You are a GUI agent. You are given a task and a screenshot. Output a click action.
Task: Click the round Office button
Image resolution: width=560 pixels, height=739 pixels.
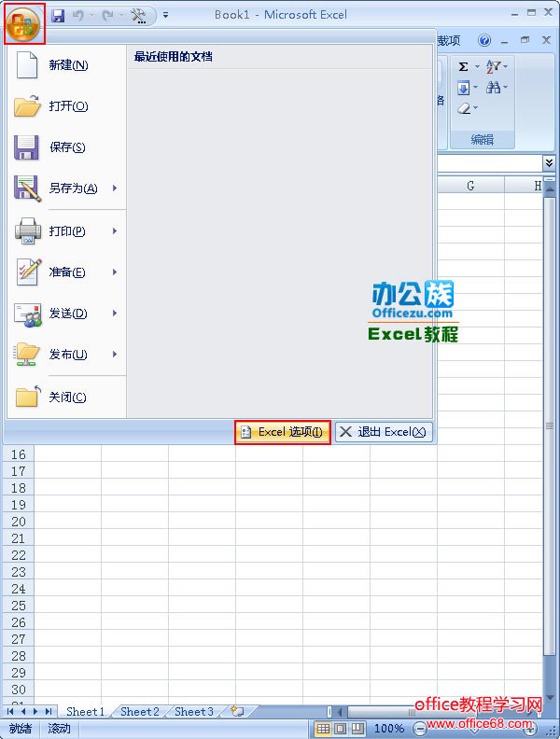24,24
